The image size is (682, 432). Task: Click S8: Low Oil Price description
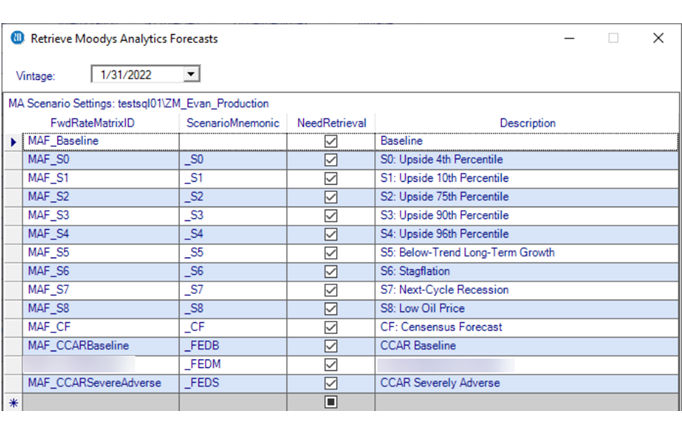pos(527,309)
